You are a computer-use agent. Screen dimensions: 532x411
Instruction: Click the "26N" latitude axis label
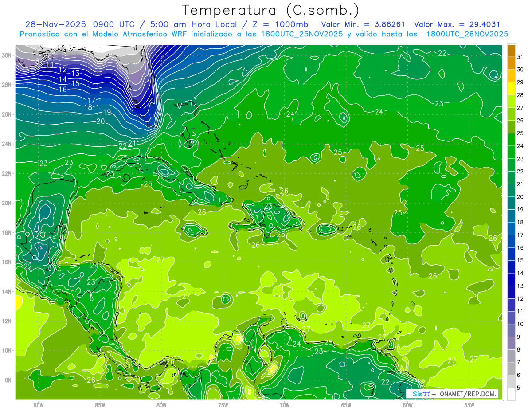[x=7, y=114]
